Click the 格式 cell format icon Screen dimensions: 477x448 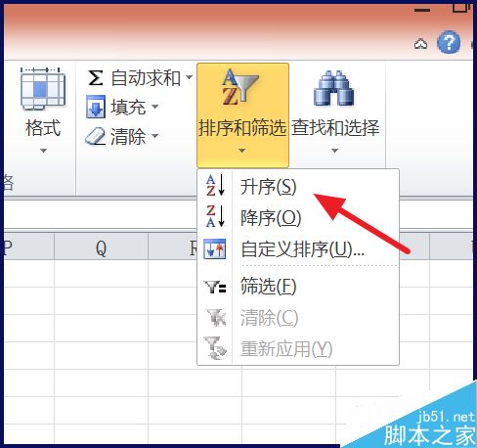pos(43,88)
